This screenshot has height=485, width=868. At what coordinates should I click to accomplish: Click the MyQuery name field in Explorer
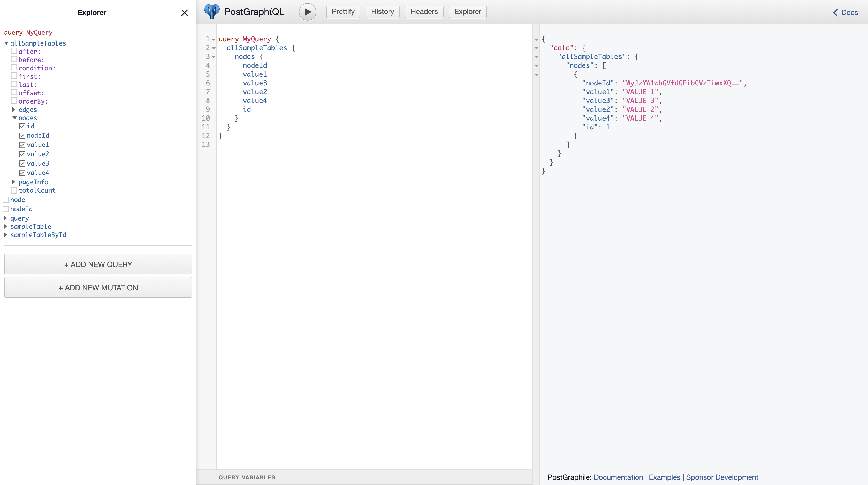coord(39,32)
